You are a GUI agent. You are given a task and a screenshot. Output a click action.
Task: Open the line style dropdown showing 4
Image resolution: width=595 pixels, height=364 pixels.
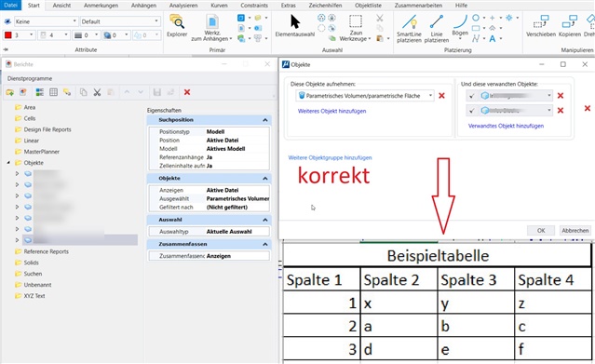pos(54,35)
